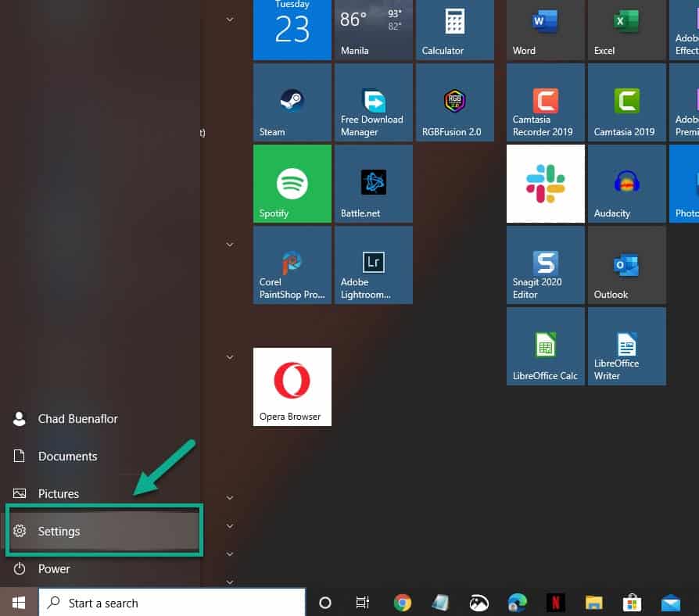Screen dimensions: 699x616
Task: Open Camtasia Recorder 2019
Action: pos(545,102)
